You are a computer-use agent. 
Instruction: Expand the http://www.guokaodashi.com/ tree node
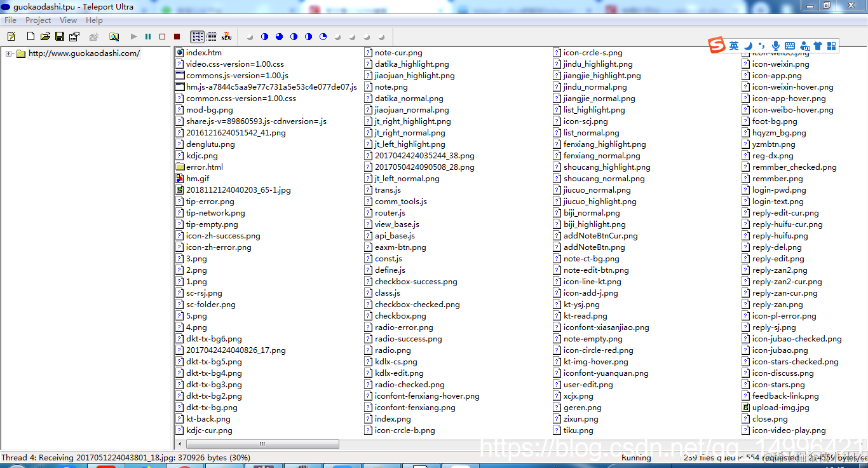[x=9, y=53]
